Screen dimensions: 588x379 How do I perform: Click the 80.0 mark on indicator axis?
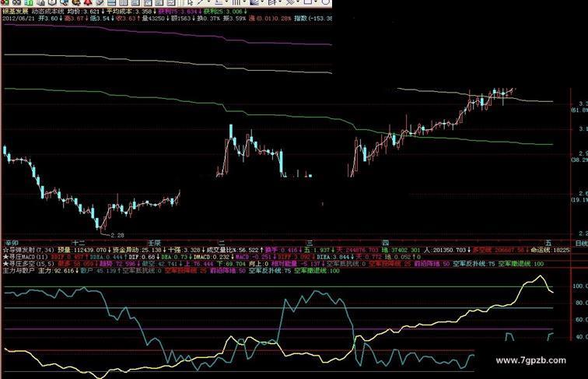[x=580, y=303]
